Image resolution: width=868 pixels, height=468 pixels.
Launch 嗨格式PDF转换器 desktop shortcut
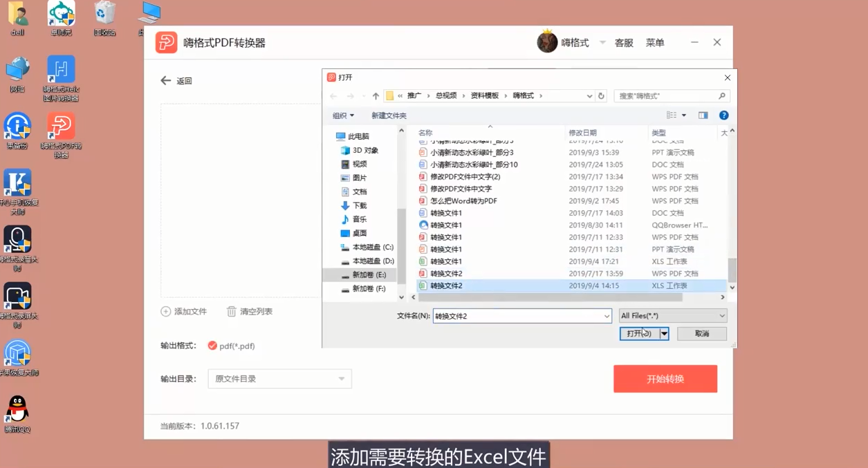tap(61, 136)
